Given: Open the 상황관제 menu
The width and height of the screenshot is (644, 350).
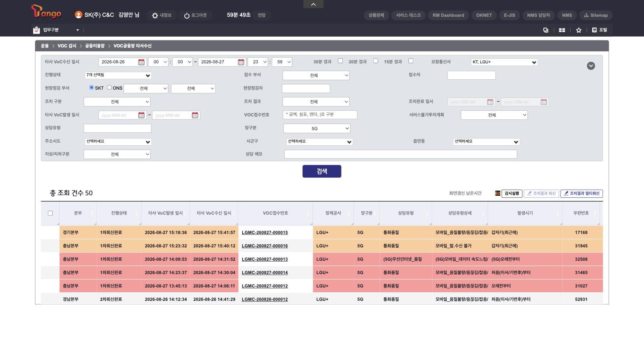Looking at the screenshot, I should [376, 16].
